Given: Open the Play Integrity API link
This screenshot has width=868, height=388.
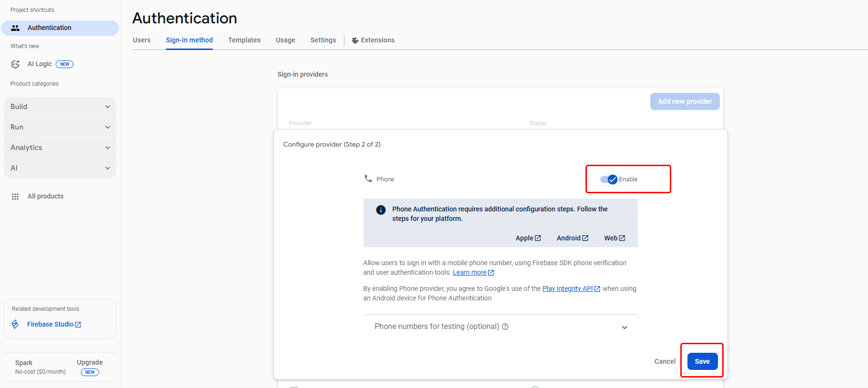Looking at the screenshot, I should [567, 289].
